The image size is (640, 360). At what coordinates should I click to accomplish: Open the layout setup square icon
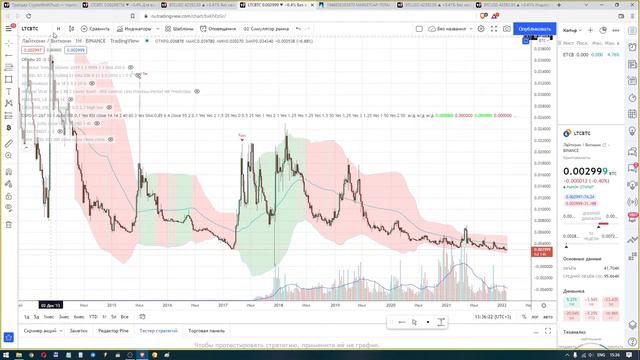419,29
